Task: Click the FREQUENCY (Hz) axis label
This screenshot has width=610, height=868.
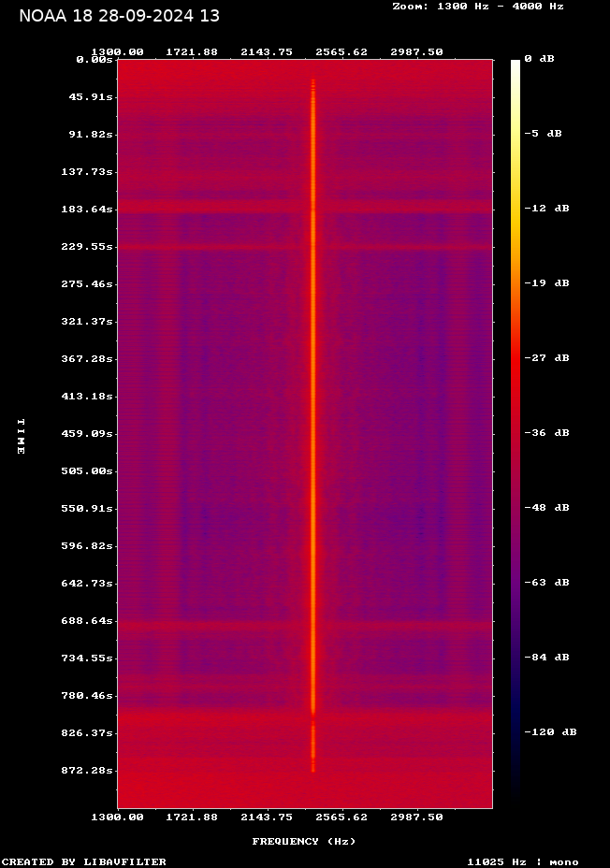Action: [x=304, y=842]
